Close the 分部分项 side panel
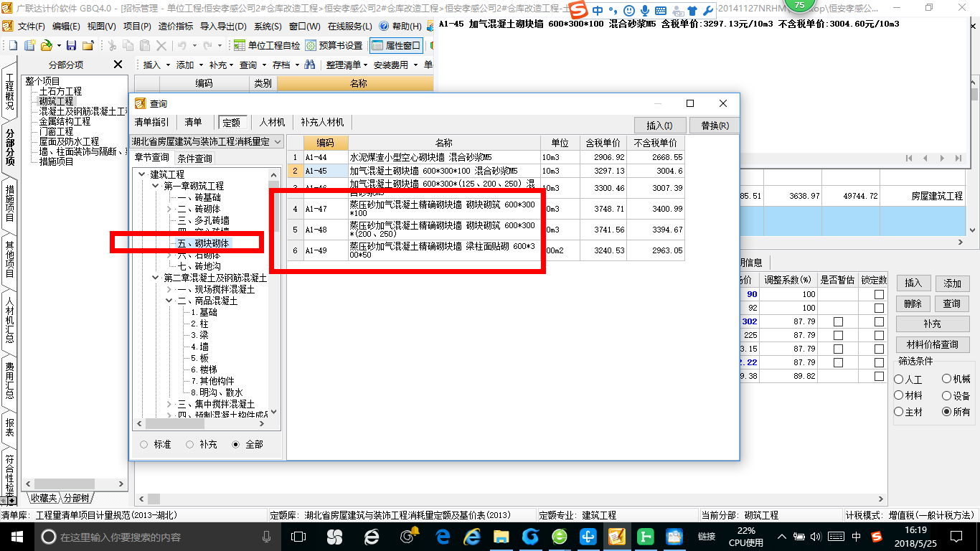Viewport: 980px width, 551px height. coord(118,65)
